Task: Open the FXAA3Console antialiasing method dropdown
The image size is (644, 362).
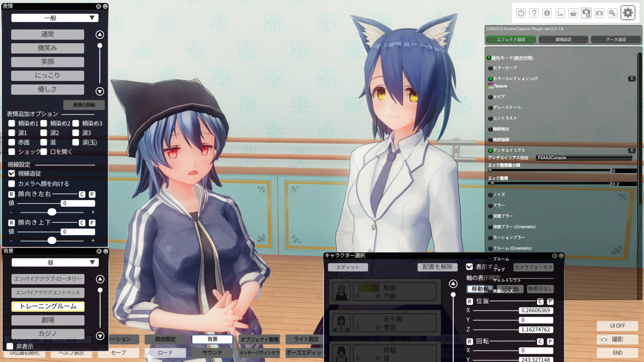Action: 584,158
